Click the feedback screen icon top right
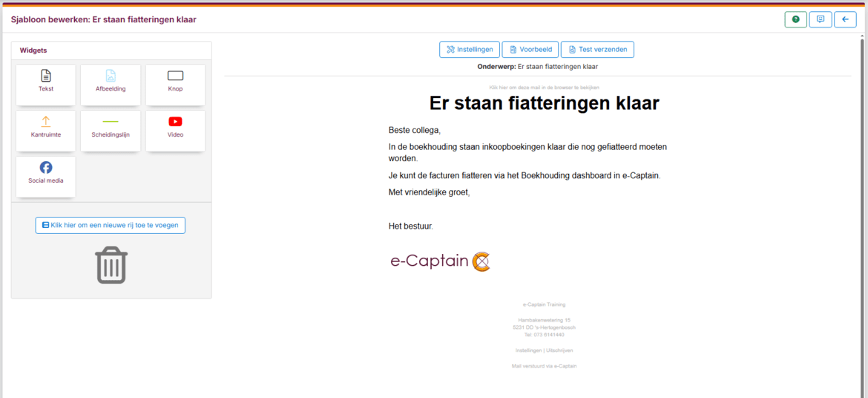Image resolution: width=868 pixels, height=398 pixels. (x=820, y=19)
